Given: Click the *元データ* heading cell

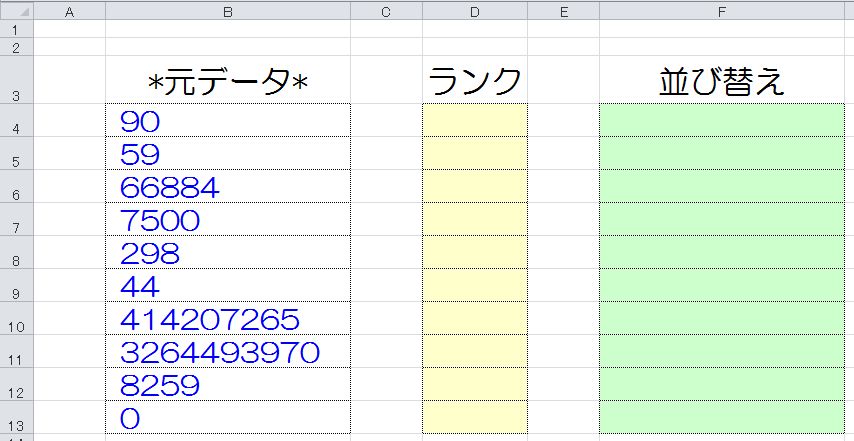Looking at the screenshot, I should pyautogui.click(x=228, y=79).
